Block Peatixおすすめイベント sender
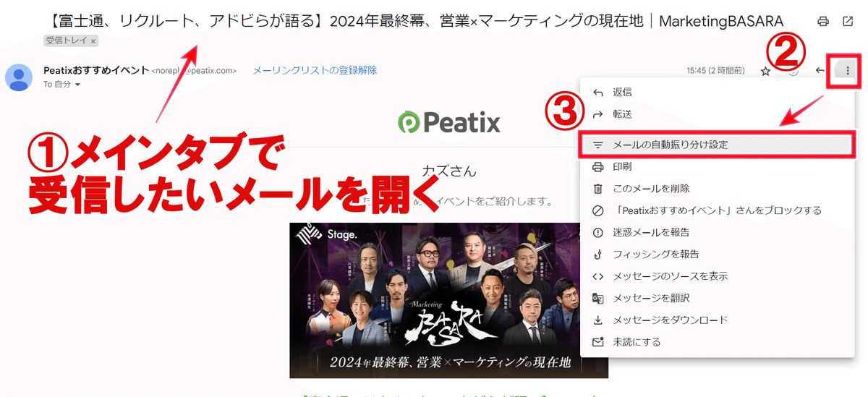The height and width of the screenshot is (397, 868). pyautogui.click(x=717, y=210)
